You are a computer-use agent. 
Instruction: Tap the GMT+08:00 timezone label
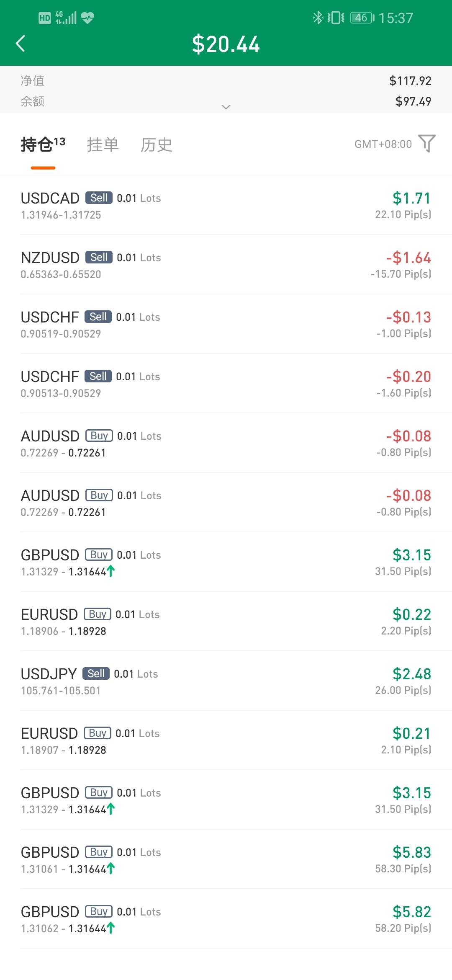(x=383, y=144)
